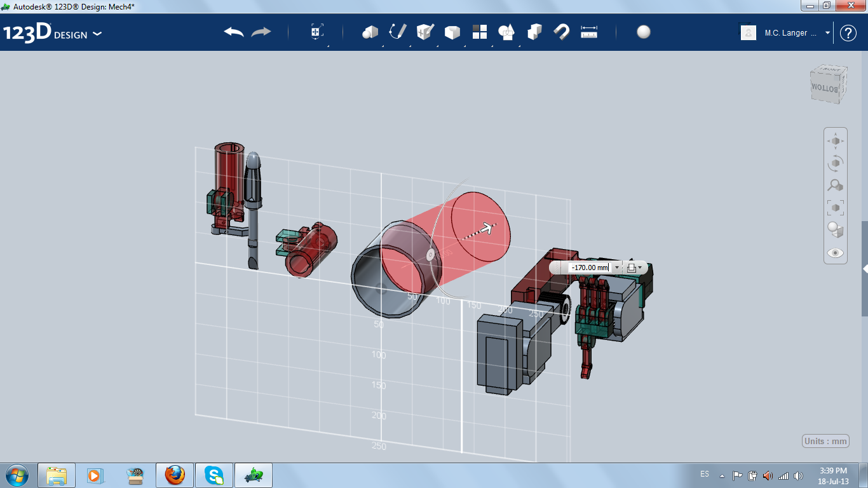Click the taskbar clock showing 3:39 PM
The height and width of the screenshot is (488, 868).
pyautogui.click(x=833, y=475)
